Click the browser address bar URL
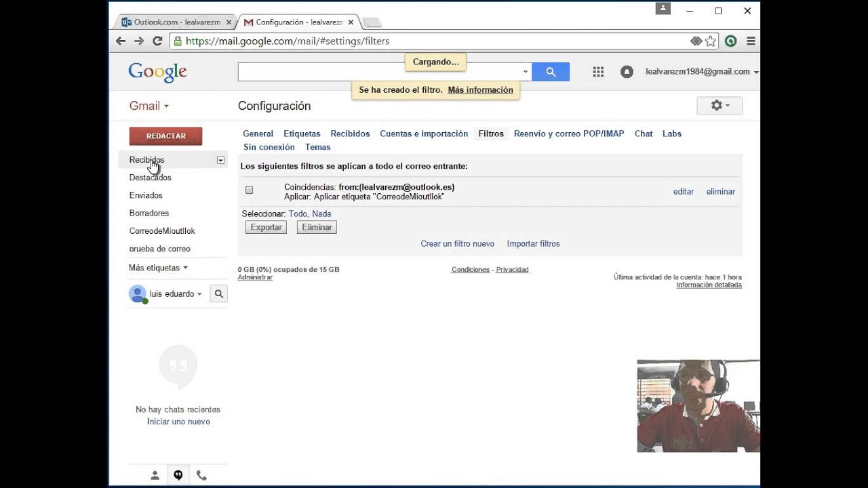Viewport: 868px width, 488px height. (288, 41)
